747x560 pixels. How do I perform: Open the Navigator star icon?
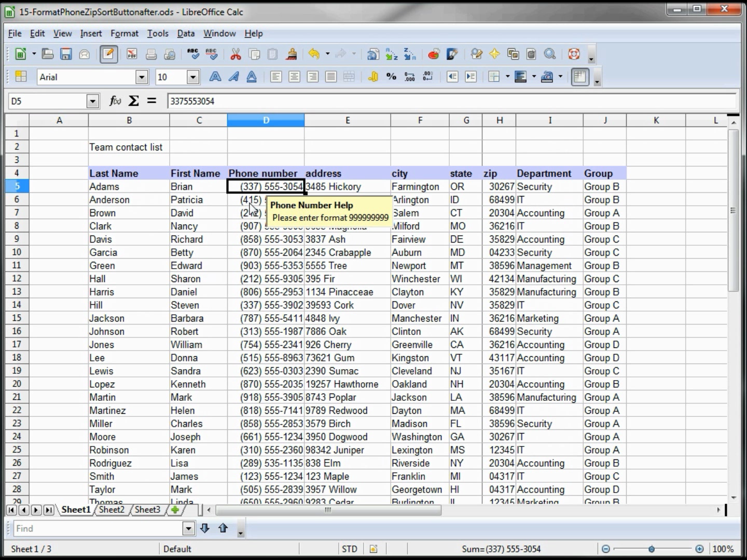pyautogui.click(x=494, y=54)
